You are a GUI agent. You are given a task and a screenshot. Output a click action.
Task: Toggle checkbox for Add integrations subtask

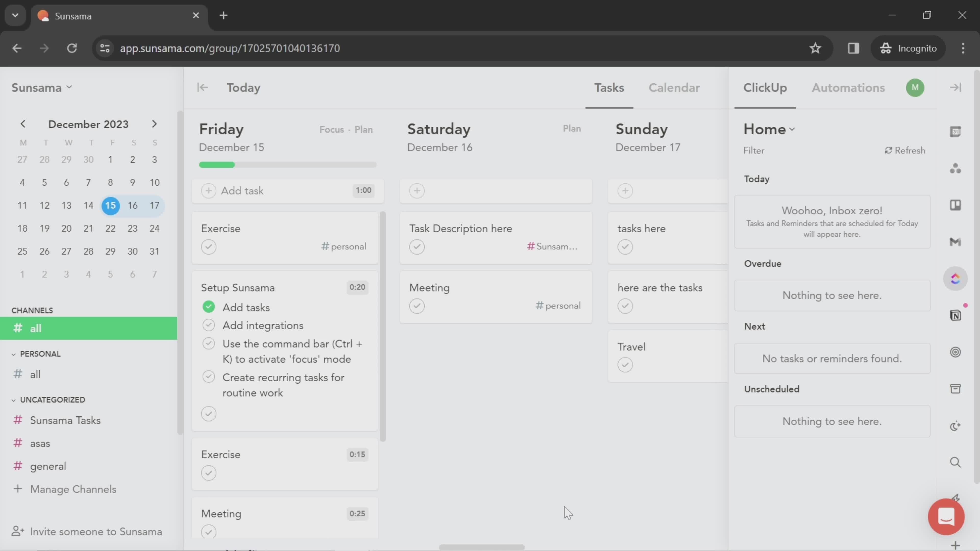(x=209, y=325)
